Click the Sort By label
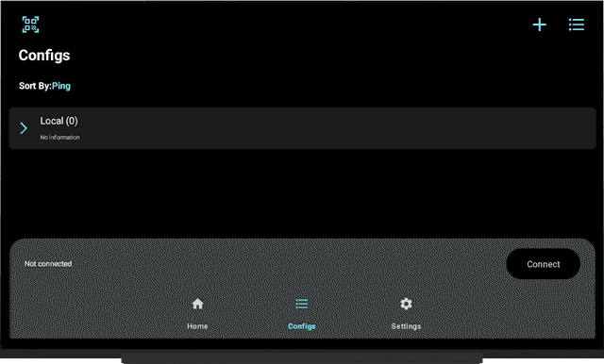 [x=35, y=86]
